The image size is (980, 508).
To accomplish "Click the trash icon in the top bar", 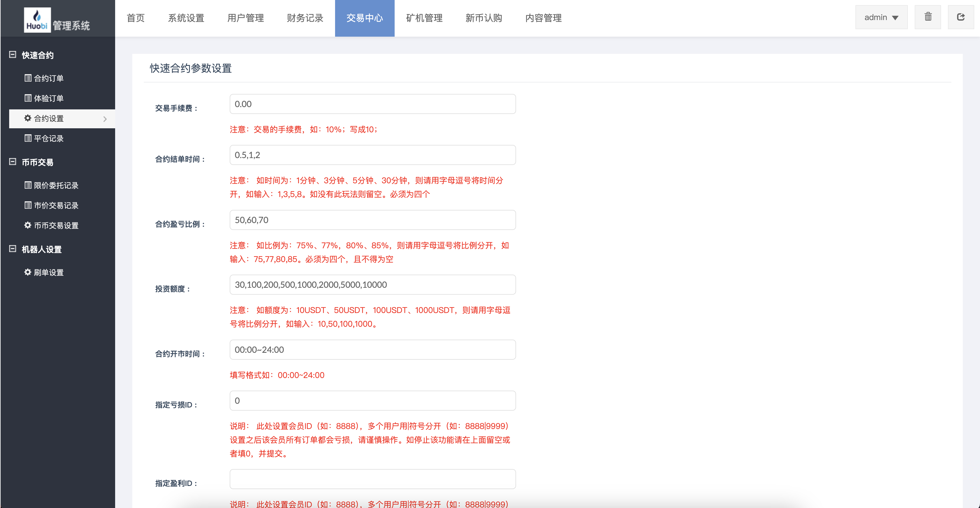I will (x=928, y=17).
